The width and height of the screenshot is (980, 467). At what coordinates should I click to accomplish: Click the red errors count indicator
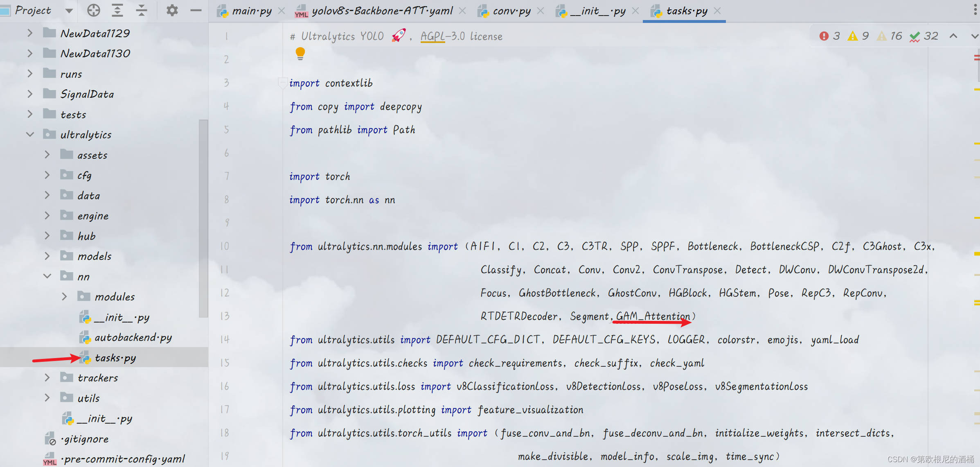(830, 36)
